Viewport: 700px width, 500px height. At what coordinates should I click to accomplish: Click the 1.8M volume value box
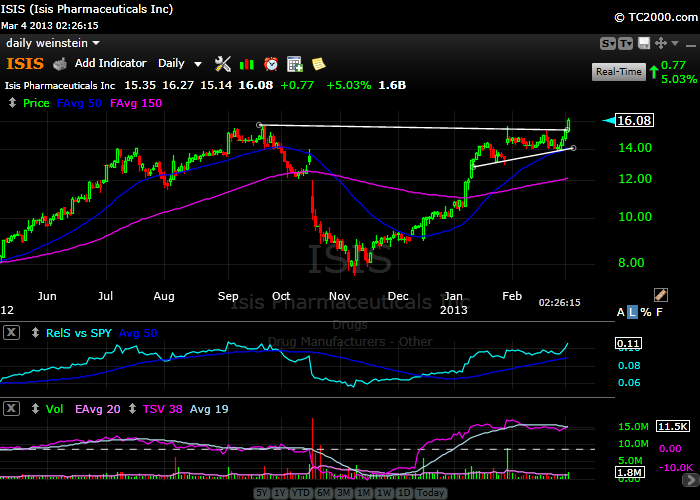click(630, 472)
